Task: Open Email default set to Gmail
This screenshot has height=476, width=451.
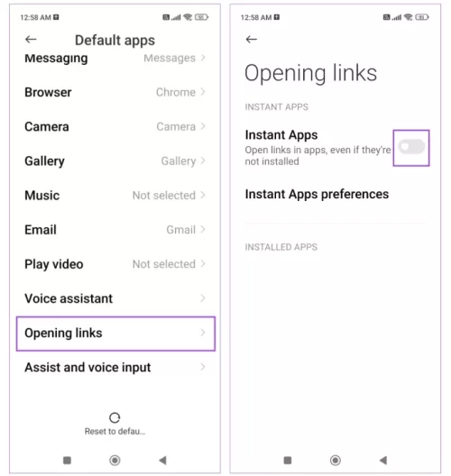Action: tap(115, 230)
